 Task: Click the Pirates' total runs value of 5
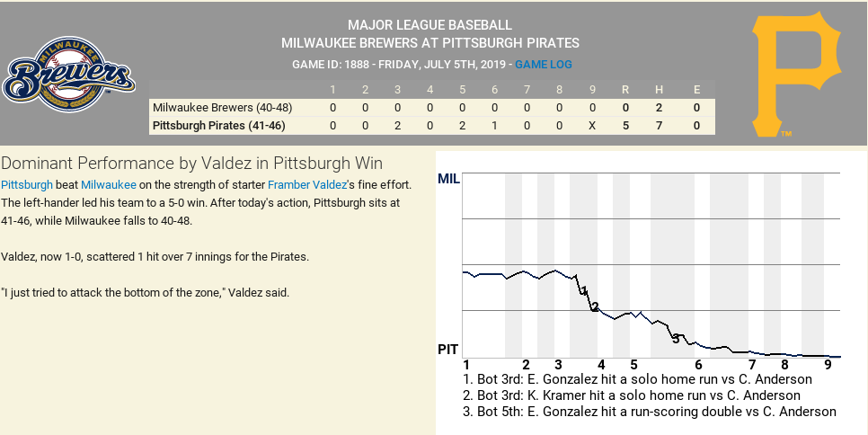[625, 126]
